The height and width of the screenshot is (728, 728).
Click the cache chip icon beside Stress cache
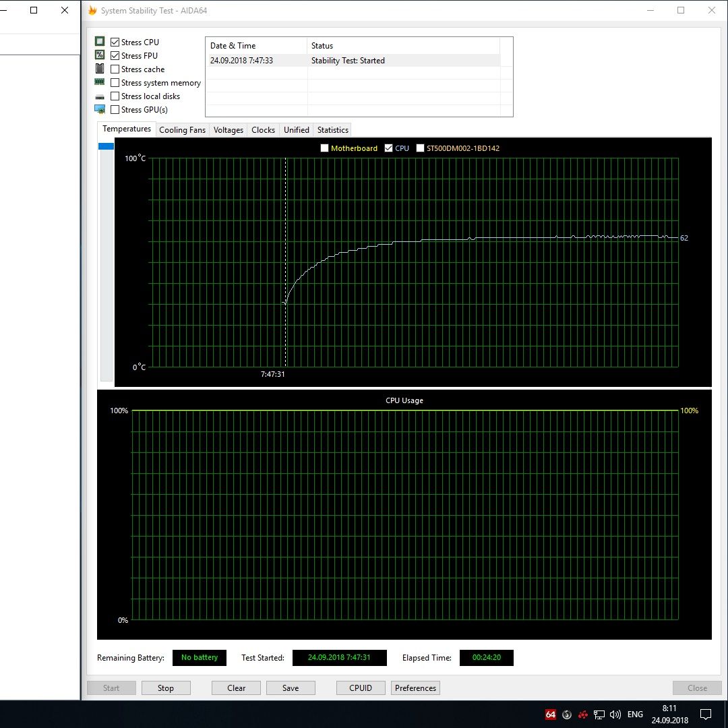tap(99, 69)
